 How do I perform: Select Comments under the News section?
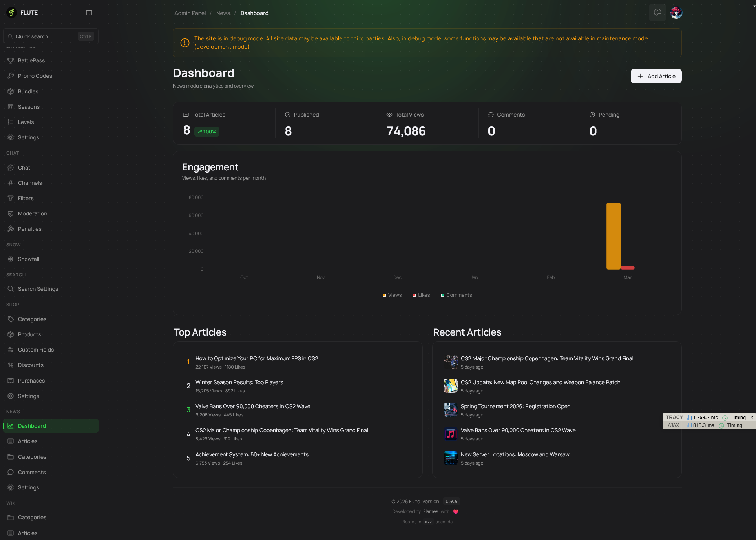[x=31, y=472]
